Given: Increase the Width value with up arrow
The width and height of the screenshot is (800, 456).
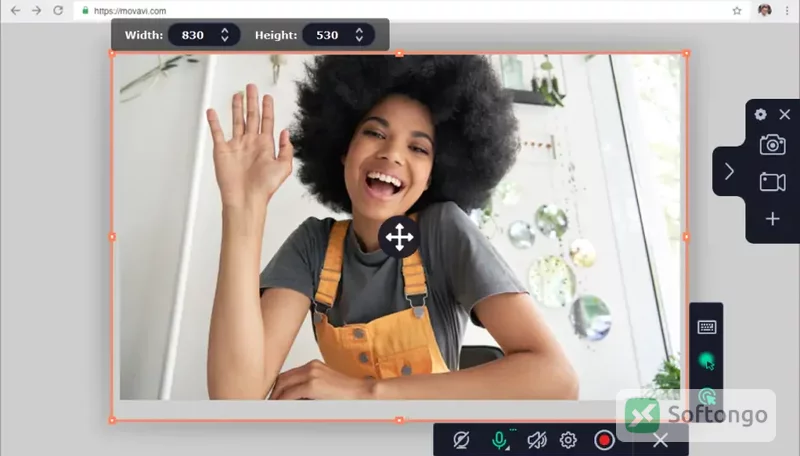Looking at the screenshot, I should [x=225, y=30].
